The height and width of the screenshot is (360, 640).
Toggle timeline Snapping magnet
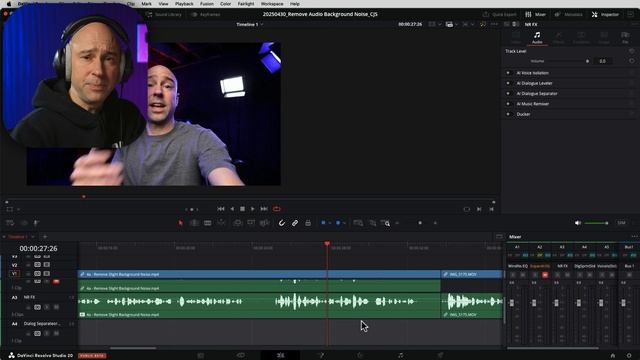[x=282, y=223]
